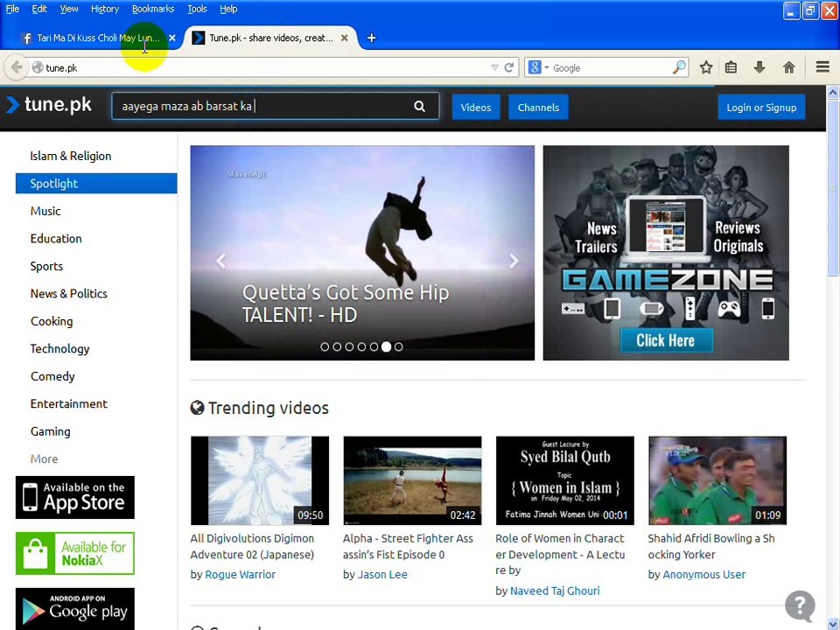The image size is (840, 630).
Task: Open the help question mark bubble
Action: coord(801,605)
